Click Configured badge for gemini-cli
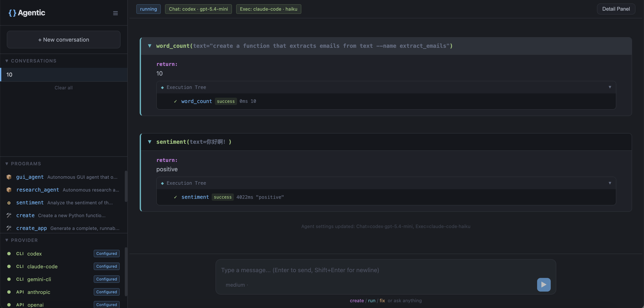Image resolution: width=644 pixels, height=308 pixels. pos(106,279)
